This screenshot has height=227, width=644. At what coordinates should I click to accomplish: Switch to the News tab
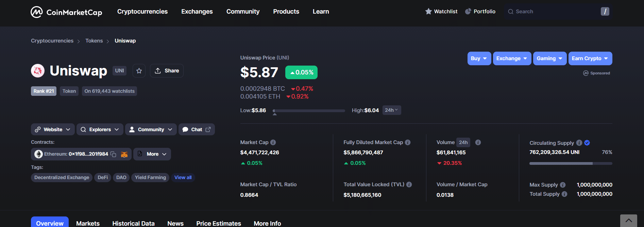pos(175,223)
